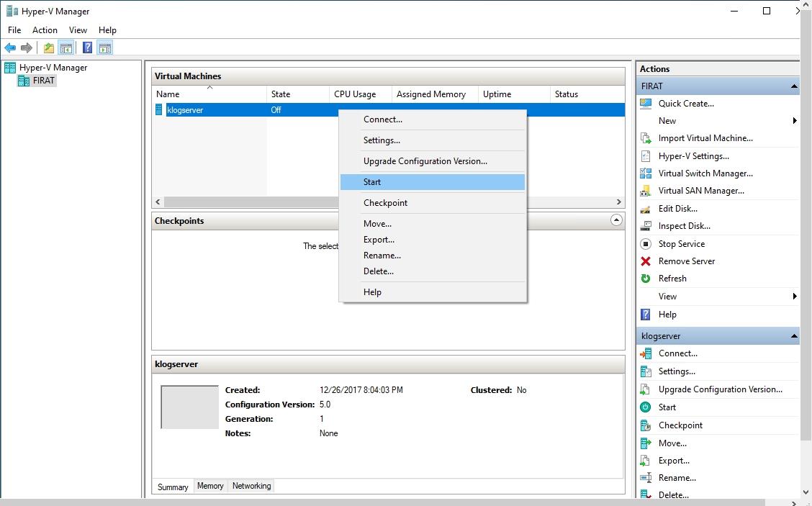
Task: Choose Rename... in the context menu
Action: tap(433, 256)
